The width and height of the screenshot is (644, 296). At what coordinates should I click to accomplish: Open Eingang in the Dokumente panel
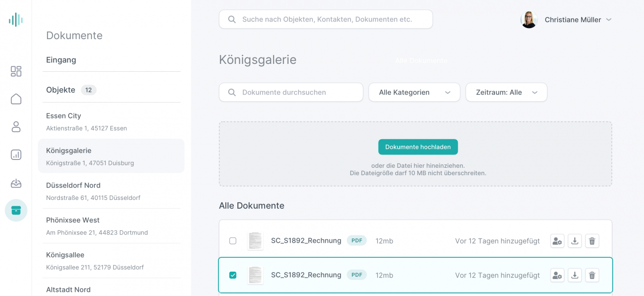pos(61,60)
